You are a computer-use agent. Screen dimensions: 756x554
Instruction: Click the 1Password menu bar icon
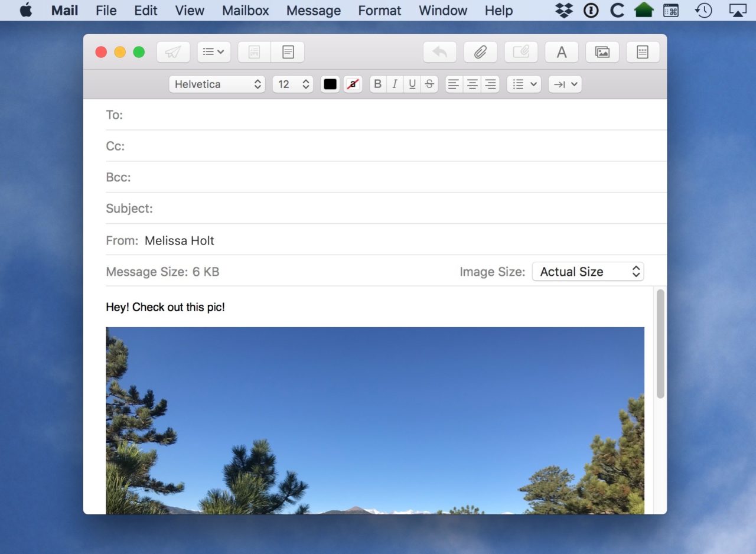[591, 10]
